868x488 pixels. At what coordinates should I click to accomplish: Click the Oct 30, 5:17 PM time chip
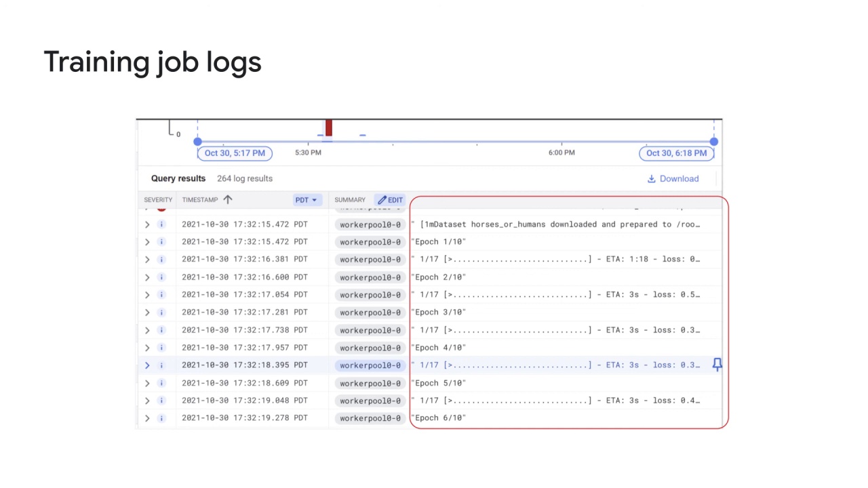[235, 153]
